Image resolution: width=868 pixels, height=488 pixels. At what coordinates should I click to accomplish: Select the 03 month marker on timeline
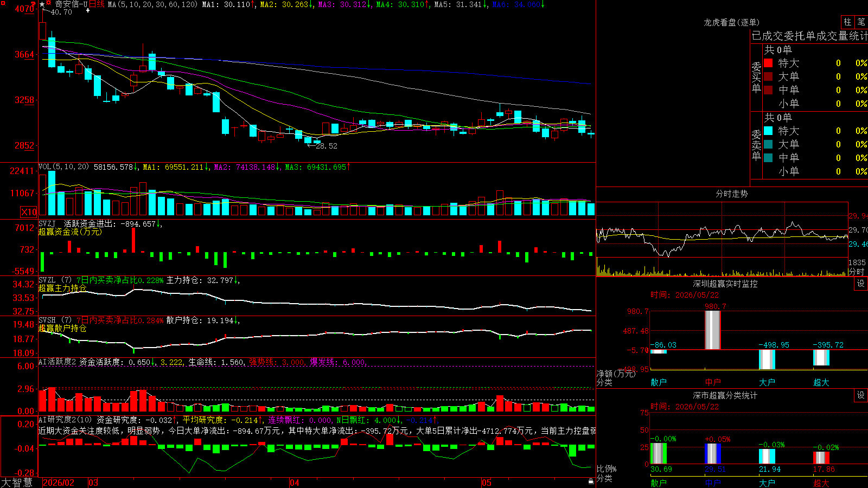point(93,483)
